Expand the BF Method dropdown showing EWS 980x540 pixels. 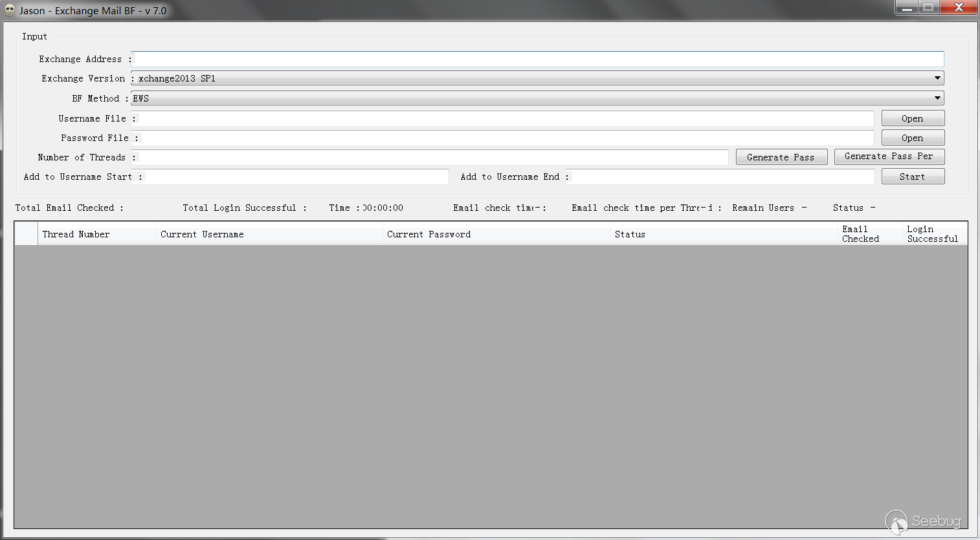pos(537,98)
